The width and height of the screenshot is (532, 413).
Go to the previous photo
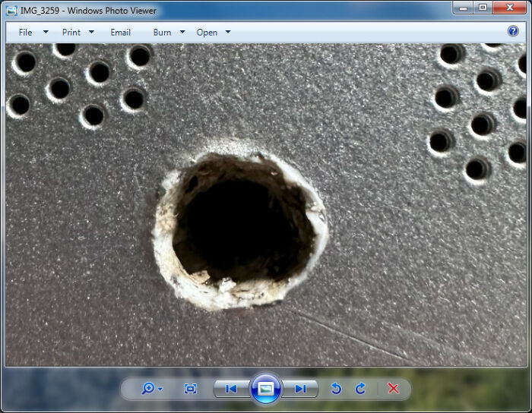231,389
